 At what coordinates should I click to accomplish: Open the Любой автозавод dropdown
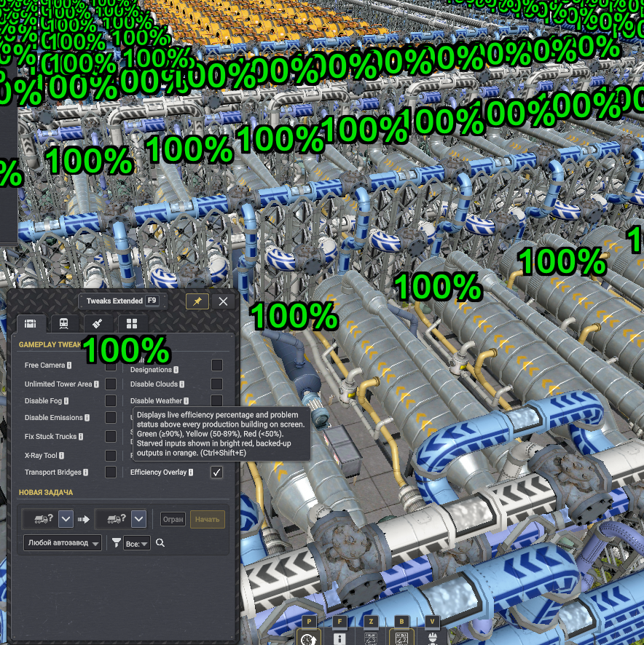tap(63, 543)
